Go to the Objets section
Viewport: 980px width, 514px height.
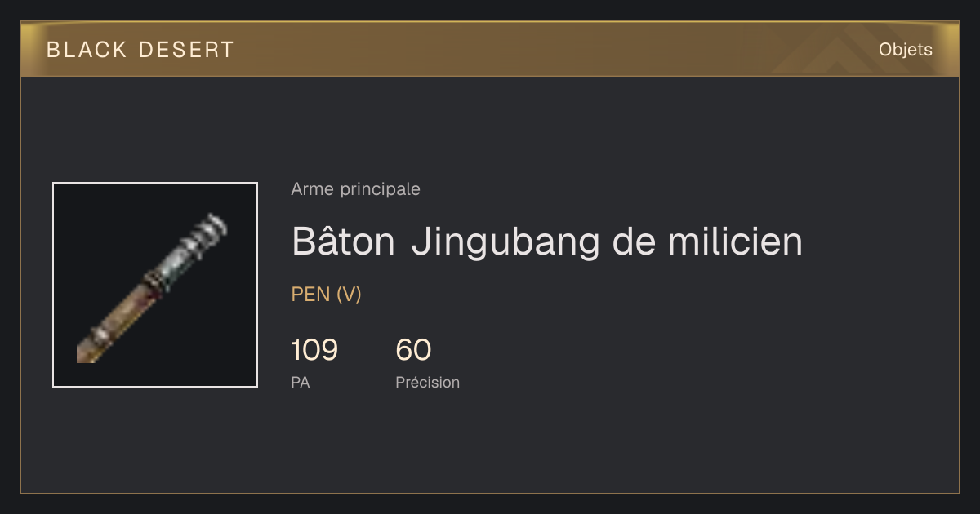(x=905, y=50)
